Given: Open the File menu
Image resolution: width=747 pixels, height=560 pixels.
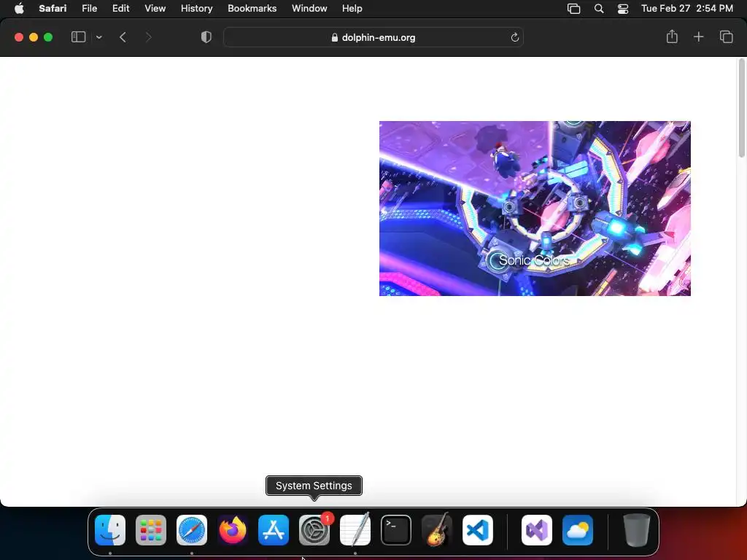Looking at the screenshot, I should click(x=89, y=8).
